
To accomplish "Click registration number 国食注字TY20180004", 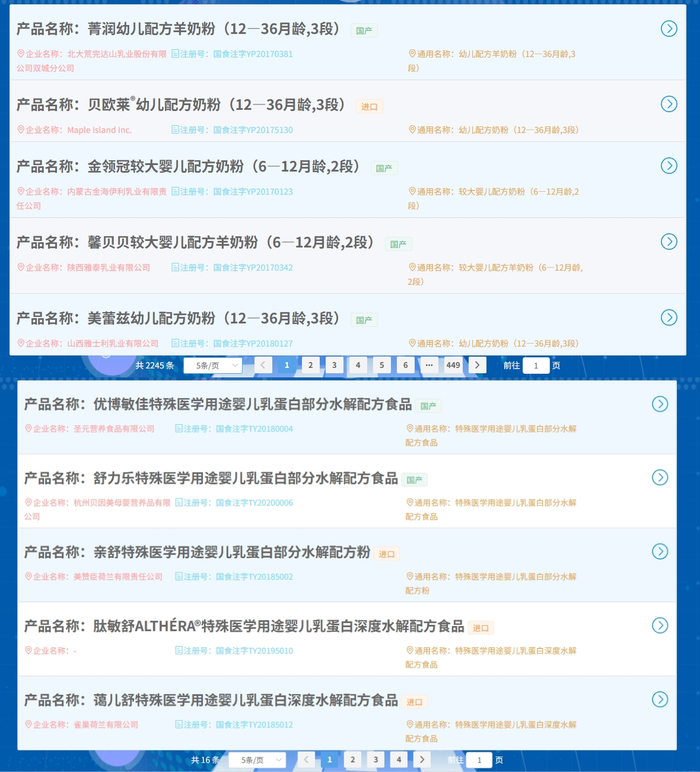I will [x=255, y=429].
